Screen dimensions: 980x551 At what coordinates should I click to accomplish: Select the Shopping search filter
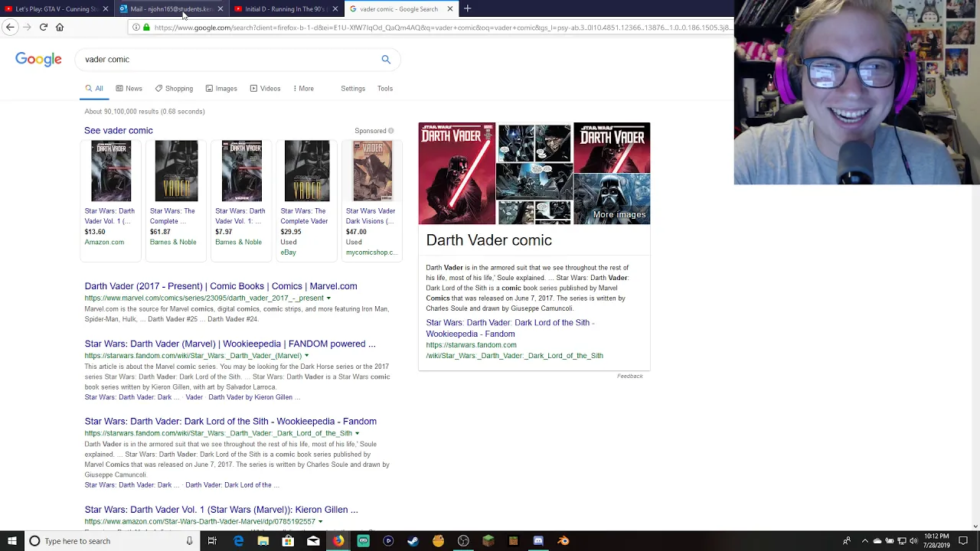[174, 89]
